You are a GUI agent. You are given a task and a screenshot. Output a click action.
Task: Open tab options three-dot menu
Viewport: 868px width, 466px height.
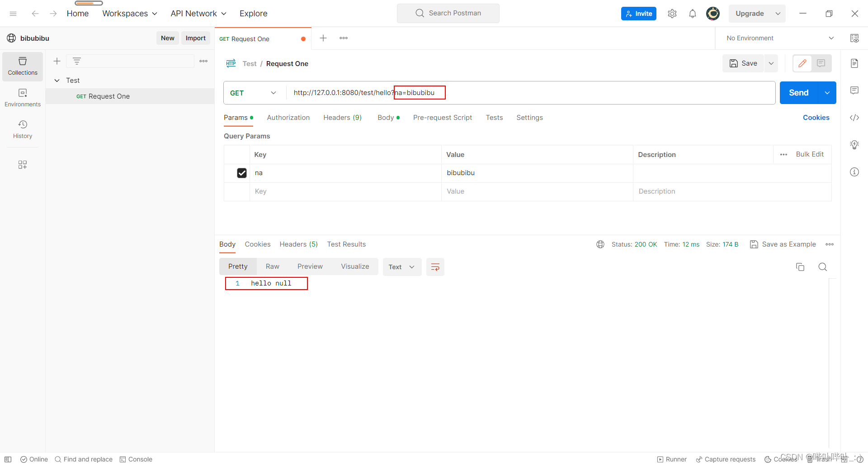pyautogui.click(x=344, y=38)
